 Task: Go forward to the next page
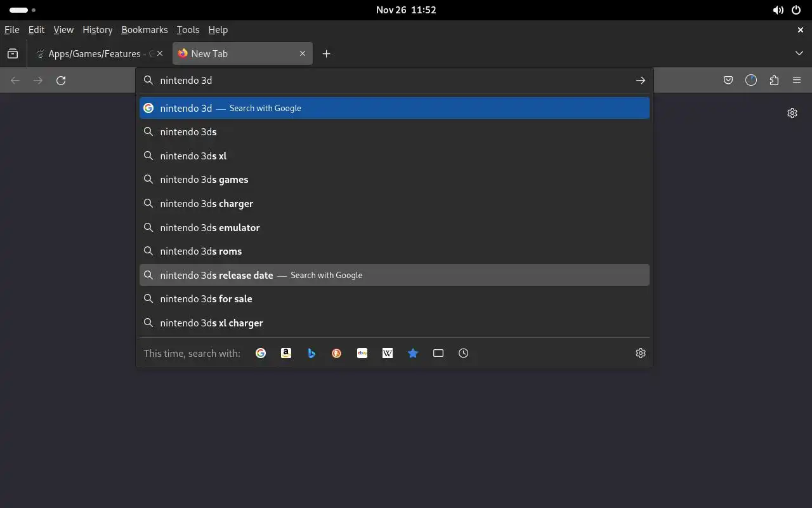point(38,80)
